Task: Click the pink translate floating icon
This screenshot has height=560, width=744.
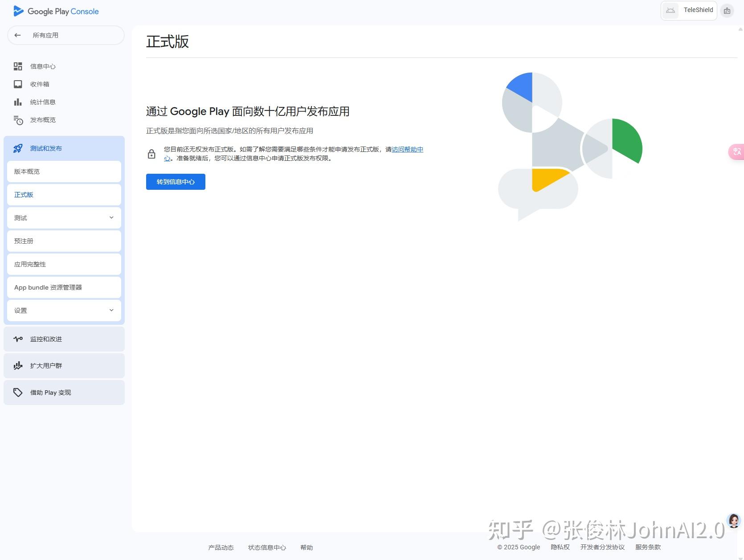Action: click(x=736, y=151)
